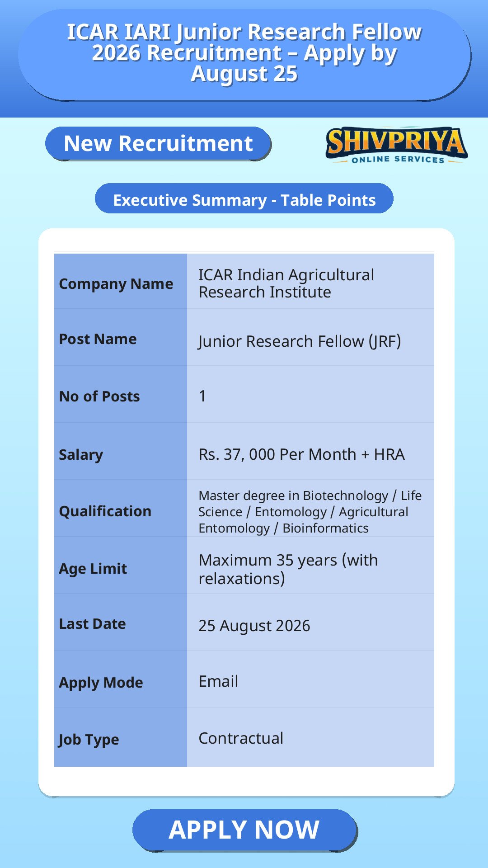Click the APPLY NOW button
Image resolution: width=488 pixels, height=868 pixels.
click(244, 830)
